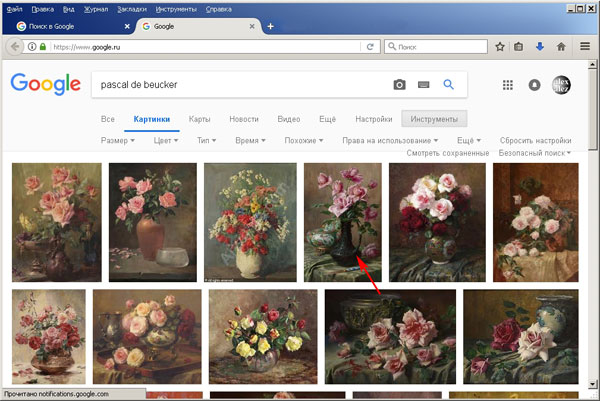Open the Настройки link

(x=373, y=119)
